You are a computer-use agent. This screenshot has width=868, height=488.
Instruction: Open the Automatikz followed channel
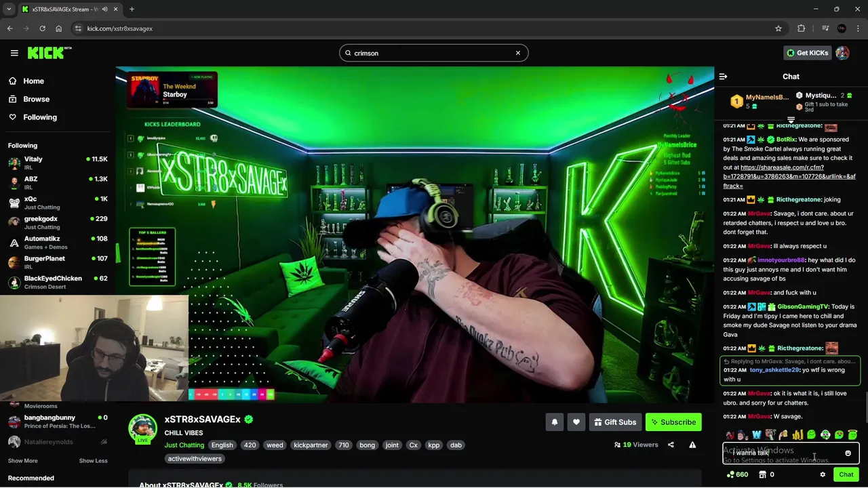pos(58,243)
